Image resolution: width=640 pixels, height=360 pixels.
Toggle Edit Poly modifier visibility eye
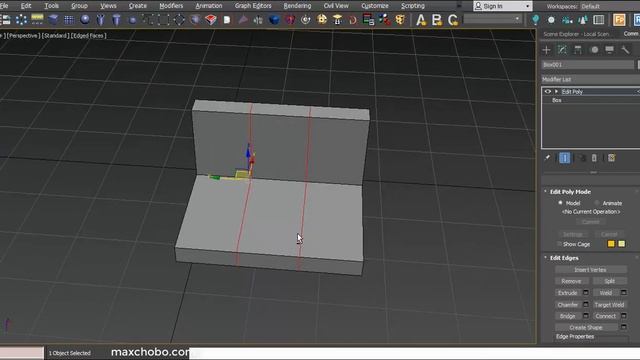pyautogui.click(x=548, y=91)
